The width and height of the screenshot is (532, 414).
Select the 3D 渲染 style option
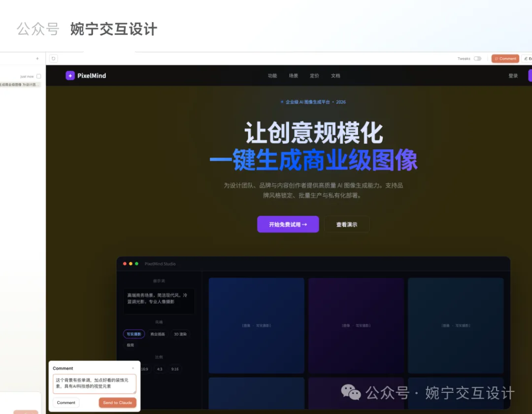180,334
